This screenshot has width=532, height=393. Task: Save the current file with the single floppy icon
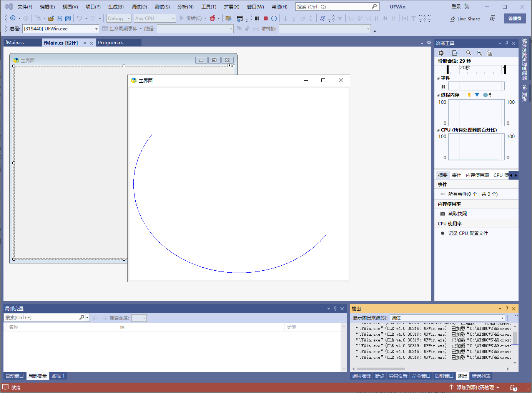(60, 18)
